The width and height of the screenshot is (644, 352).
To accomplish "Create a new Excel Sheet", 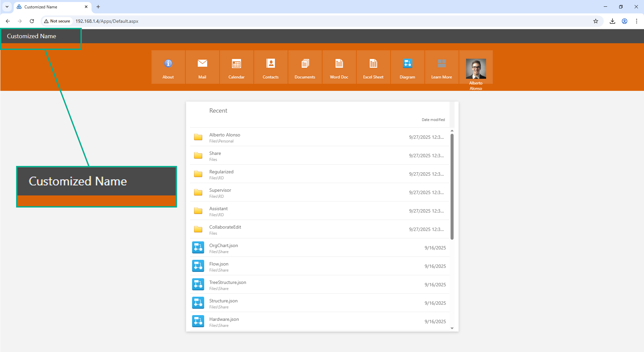I will [373, 64].
